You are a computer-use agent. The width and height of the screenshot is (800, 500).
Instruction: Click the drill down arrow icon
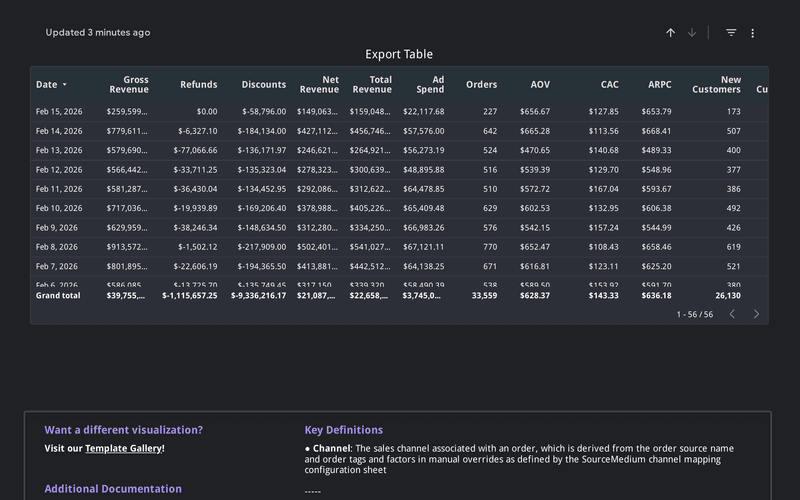(692, 33)
